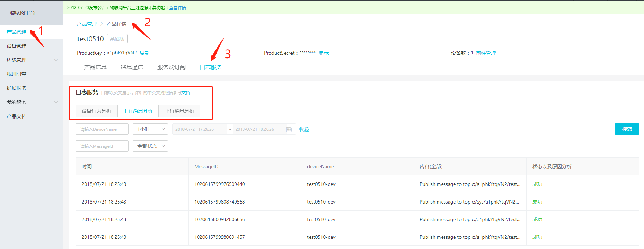
Task: Expand the 我的服务 sidebar chevron
Action: tap(56, 102)
